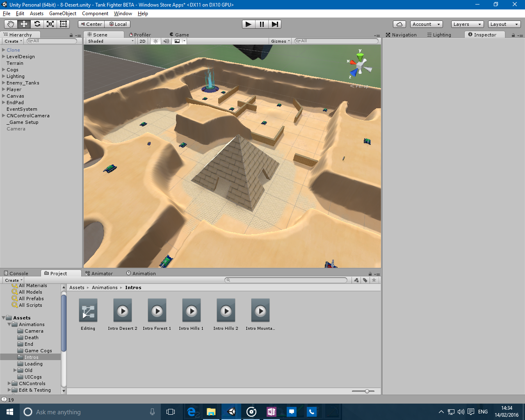The height and width of the screenshot is (420, 525).
Task: Toggle scene lighting sun icon
Action: (x=155, y=41)
